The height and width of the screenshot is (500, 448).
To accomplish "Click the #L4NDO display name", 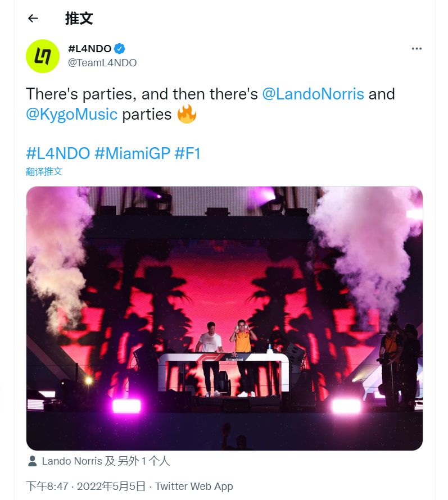I will tap(90, 49).
